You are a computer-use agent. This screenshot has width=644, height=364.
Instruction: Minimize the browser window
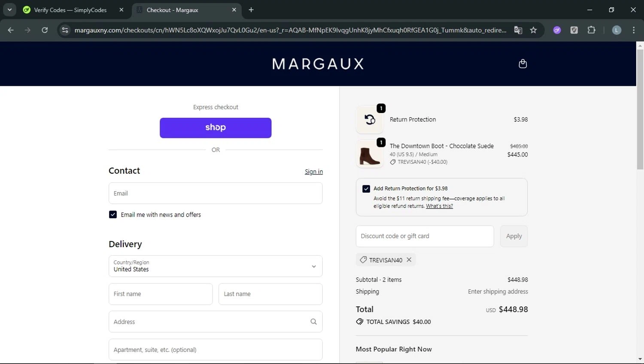point(589,9)
